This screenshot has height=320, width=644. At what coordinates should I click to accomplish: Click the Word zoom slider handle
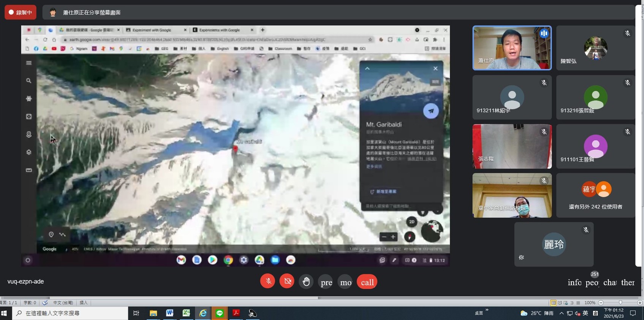coord(620,303)
